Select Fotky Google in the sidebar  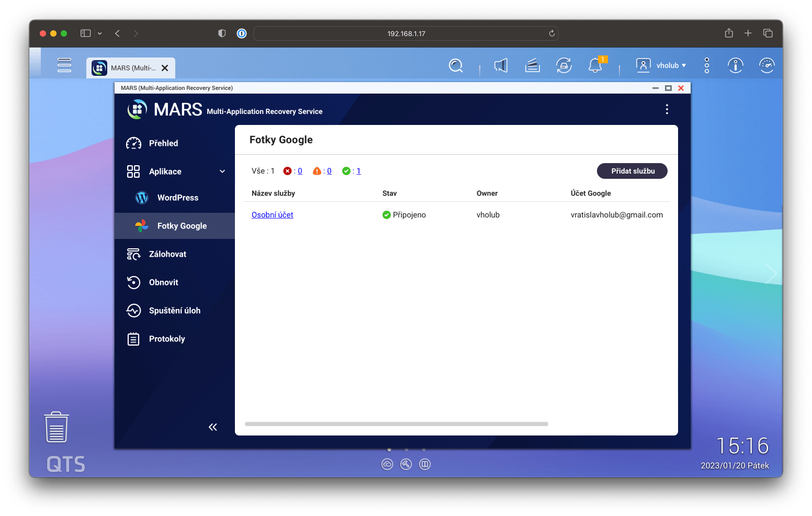click(x=175, y=226)
